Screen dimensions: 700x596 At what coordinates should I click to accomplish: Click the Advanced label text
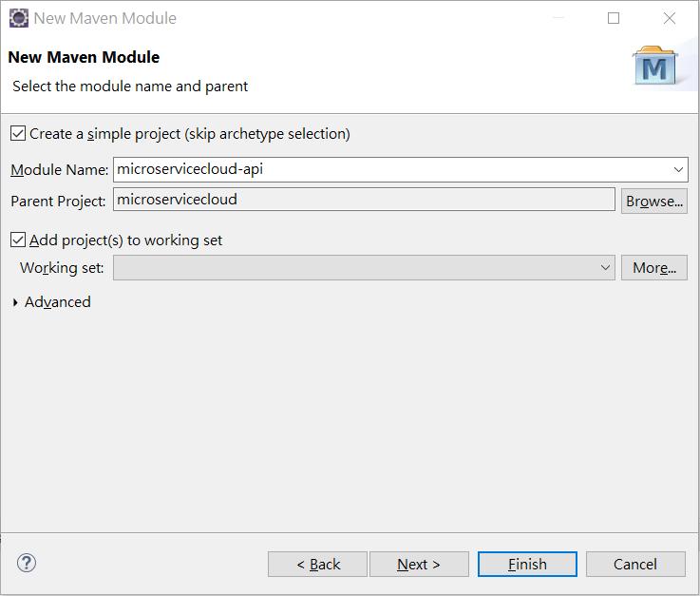[x=58, y=302]
